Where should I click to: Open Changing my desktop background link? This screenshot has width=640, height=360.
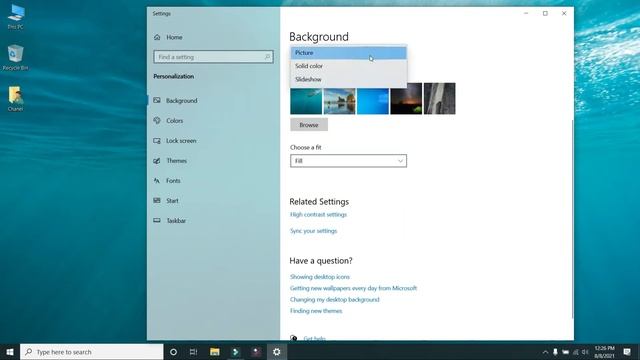(335, 300)
